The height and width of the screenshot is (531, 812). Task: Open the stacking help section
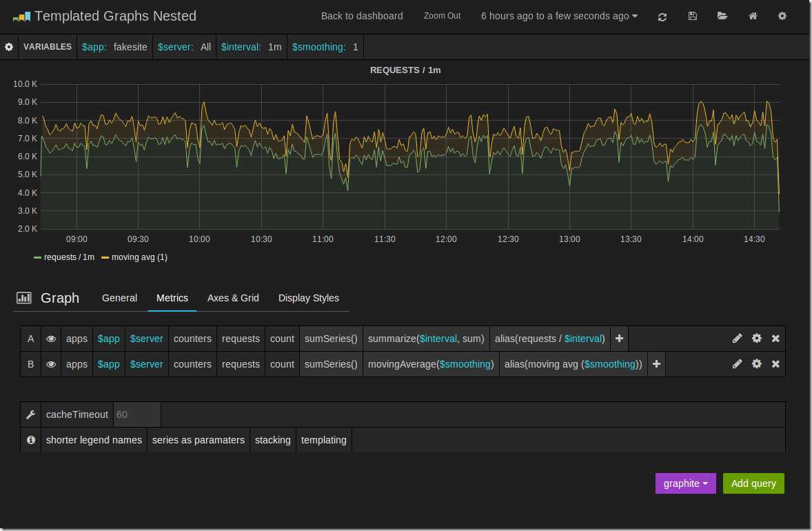pos(272,440)
